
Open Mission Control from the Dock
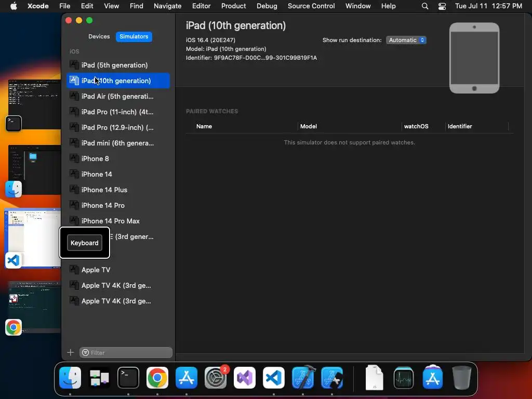pyautogui.click(x=99, y=378)
